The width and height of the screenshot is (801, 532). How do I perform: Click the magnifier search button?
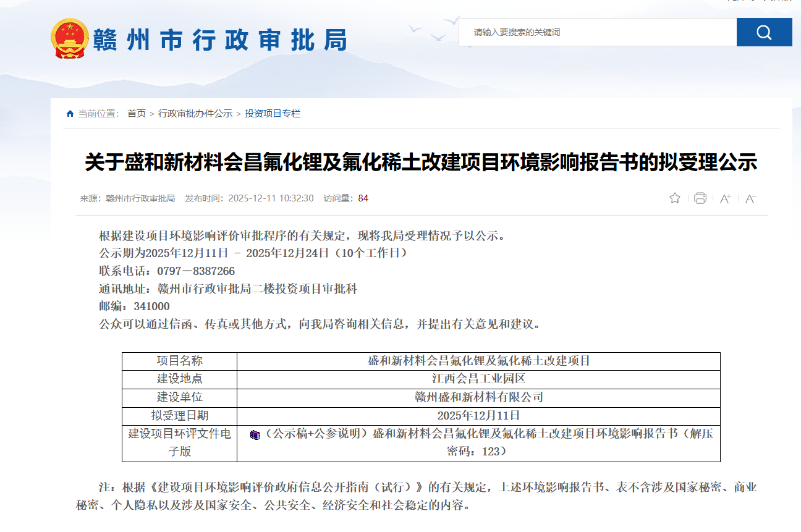[x=764, y=32]
